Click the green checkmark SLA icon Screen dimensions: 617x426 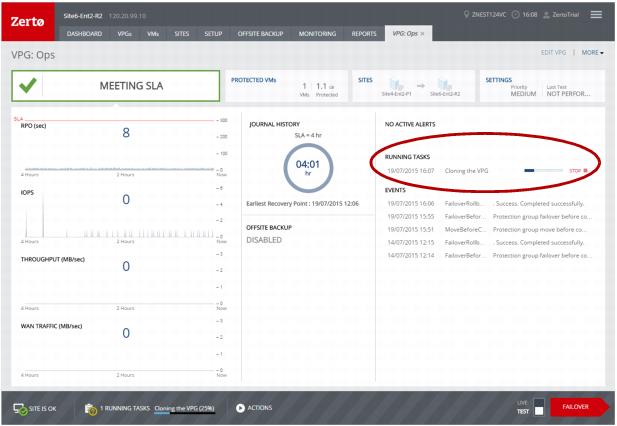click(28, 85)
